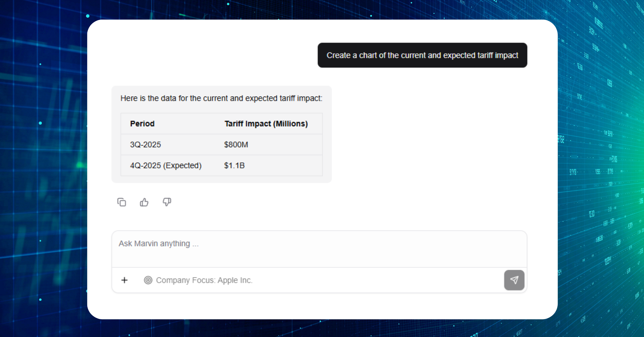644x337 pixels.
Task: Select the copy icon below the data table
Action: [x=121, y=202]
